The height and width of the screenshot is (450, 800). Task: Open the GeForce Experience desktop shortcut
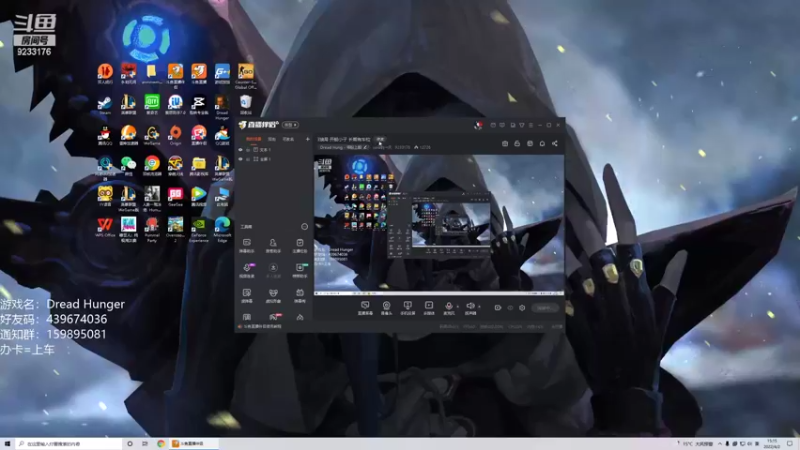pos(198,229)
